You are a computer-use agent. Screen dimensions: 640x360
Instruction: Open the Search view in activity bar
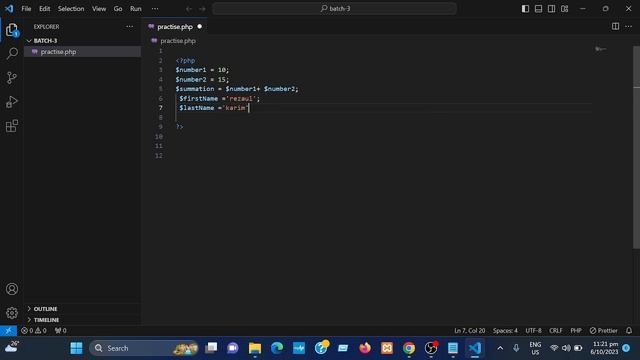click(x=12, y=53)
